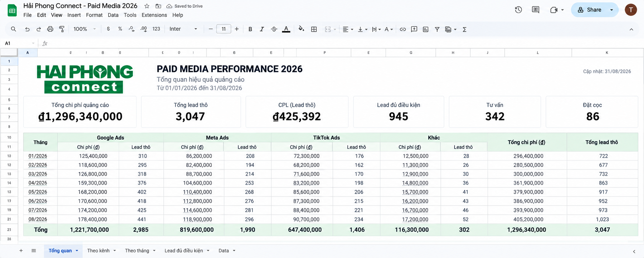Insert comment icon in toolbar
This screenshot has width=644, height=258.
pos(414,29)
